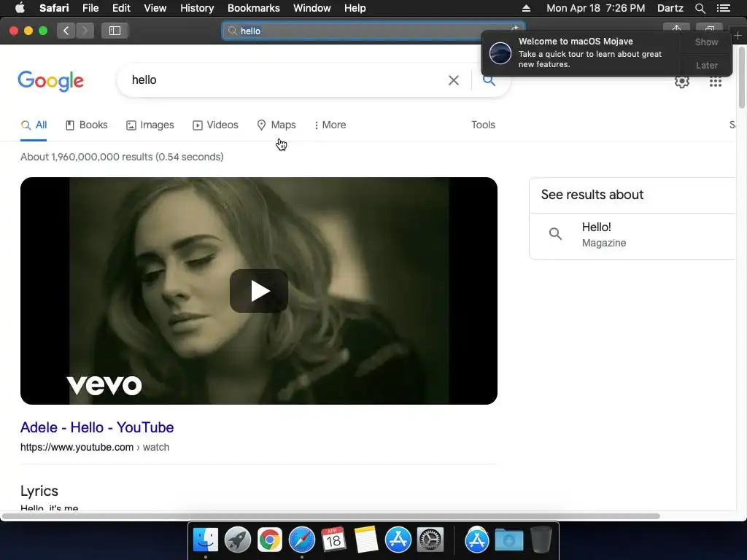Open Notification Center list icon
Image resolution: width=747 pixels, height=560 pixels.
click(x=723, y=8)
